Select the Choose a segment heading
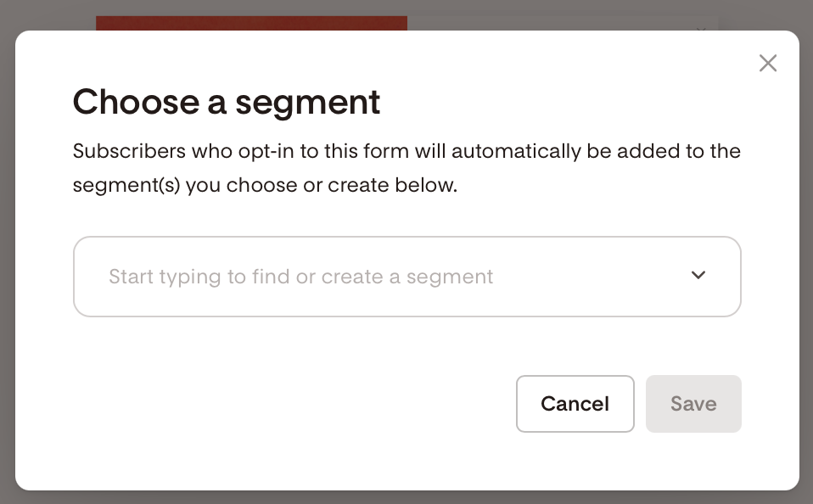Viewport: 813px width, 504px height. (x=227, y=102)
